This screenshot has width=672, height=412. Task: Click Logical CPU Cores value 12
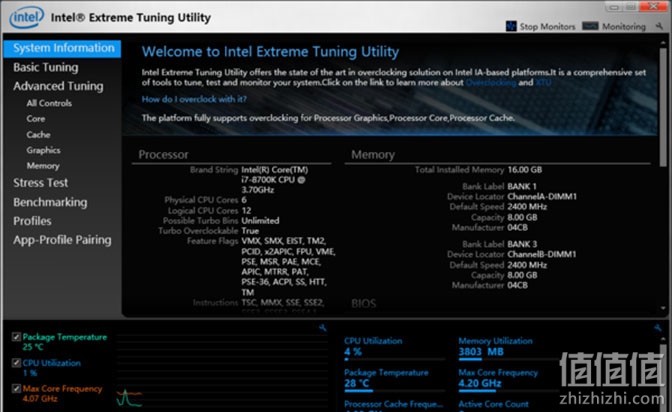(x=246, y=211)
